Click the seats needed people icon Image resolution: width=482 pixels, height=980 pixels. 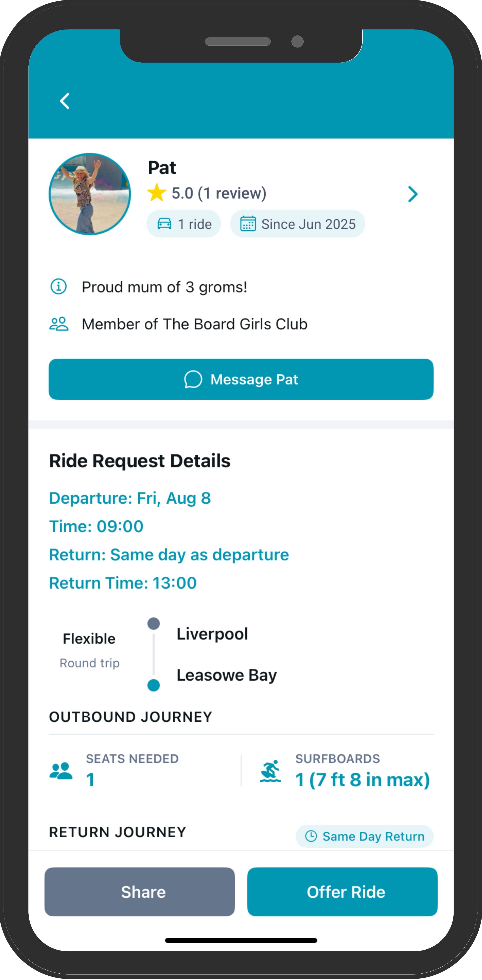tap(61, 771)
